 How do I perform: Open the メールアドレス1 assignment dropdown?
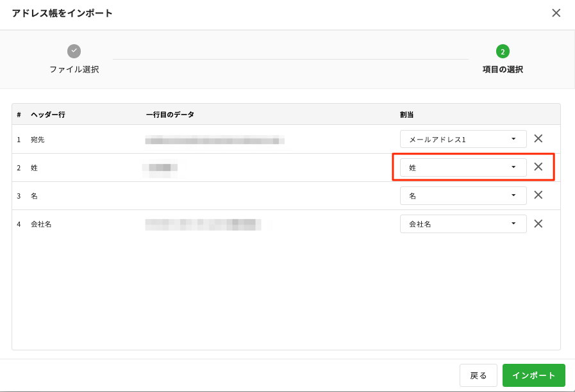point(463,139)
